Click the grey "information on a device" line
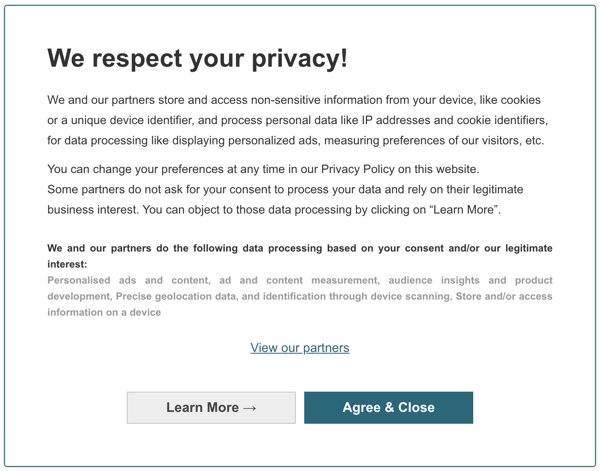The width and height of the screenshot is (600, 471). [x=104, y=312]
